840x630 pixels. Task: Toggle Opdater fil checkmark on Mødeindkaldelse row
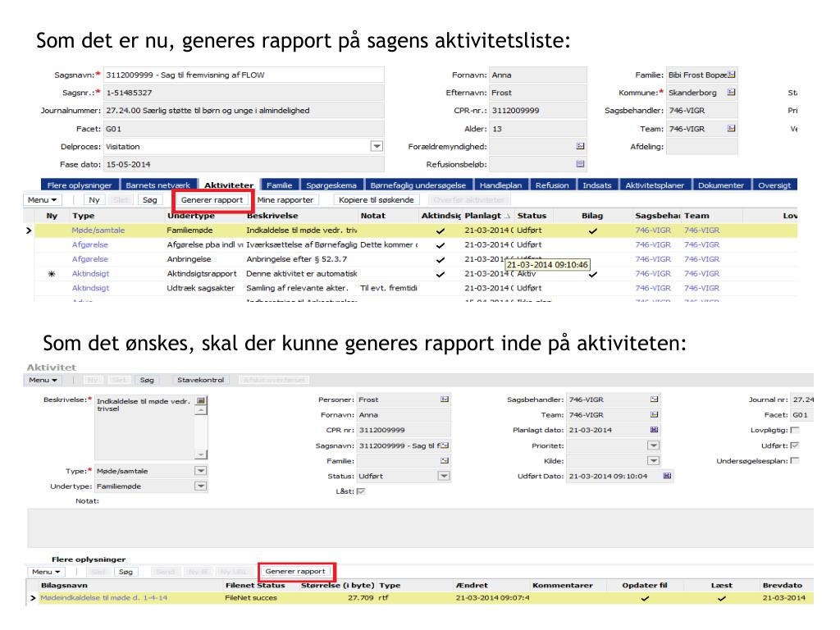click(x=645, y=598)
